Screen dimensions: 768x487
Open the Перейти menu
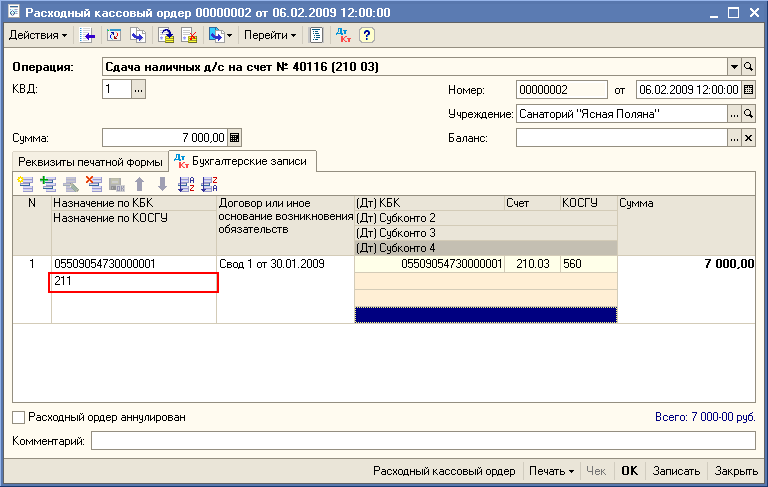[270, 35]
